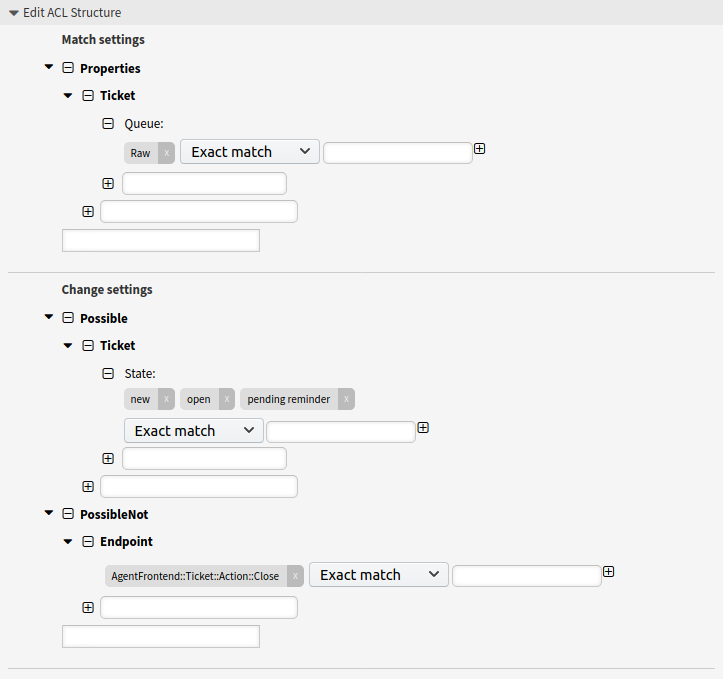723x679 pixels.
Task: Click plus icon next to Queue value field
Action: point(480,149)
